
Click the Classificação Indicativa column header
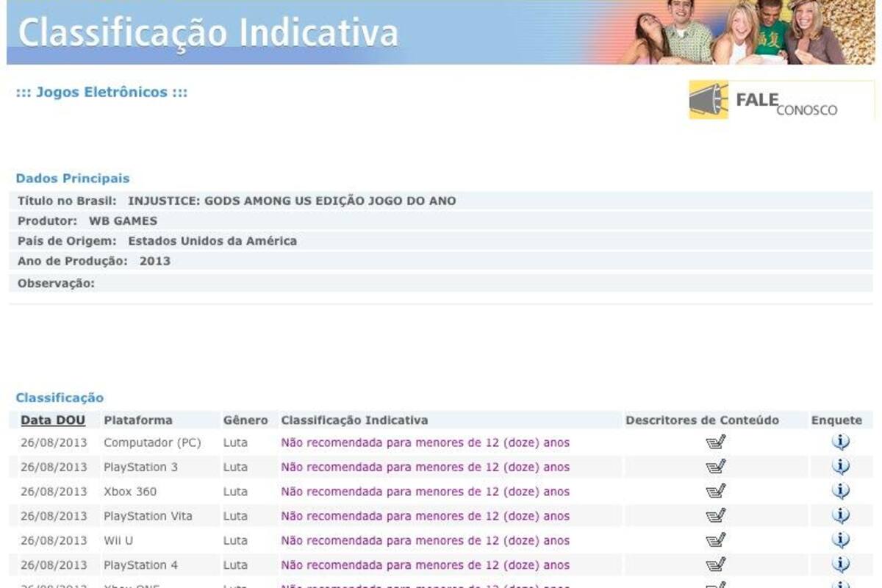point(354,420)
